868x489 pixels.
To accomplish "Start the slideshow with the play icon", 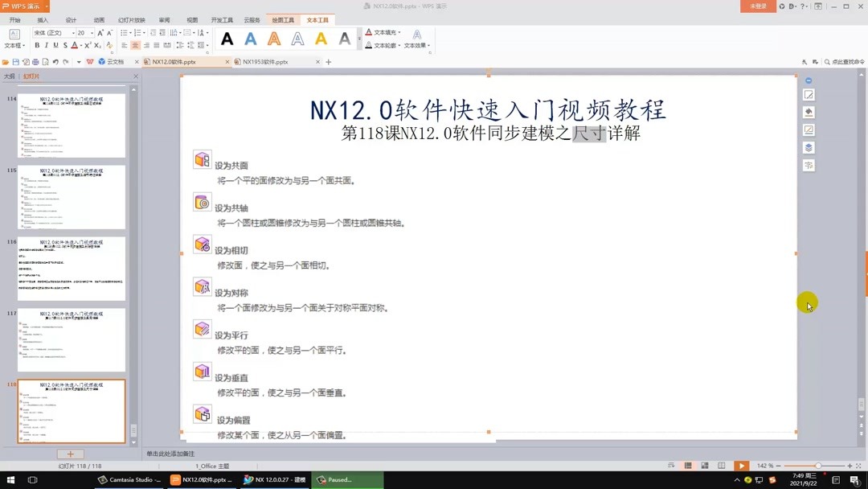I will coord(741,465).
